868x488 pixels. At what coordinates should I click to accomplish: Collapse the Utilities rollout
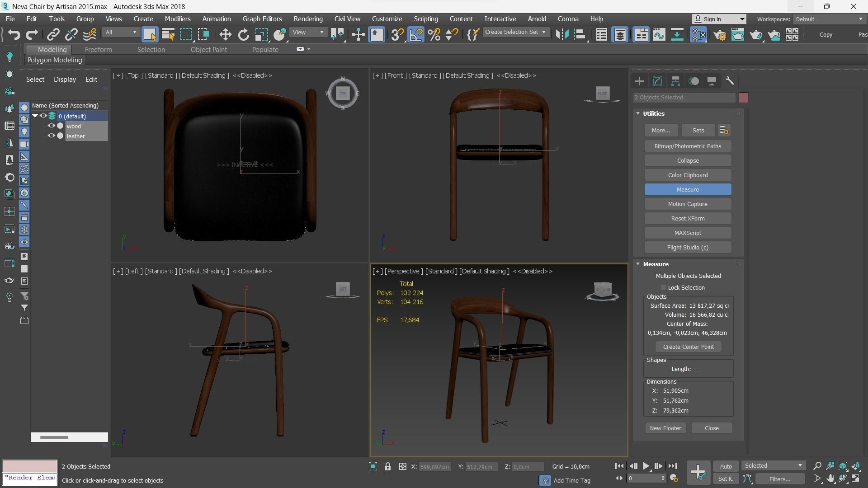pyautogui.click(x=638, y=113)
